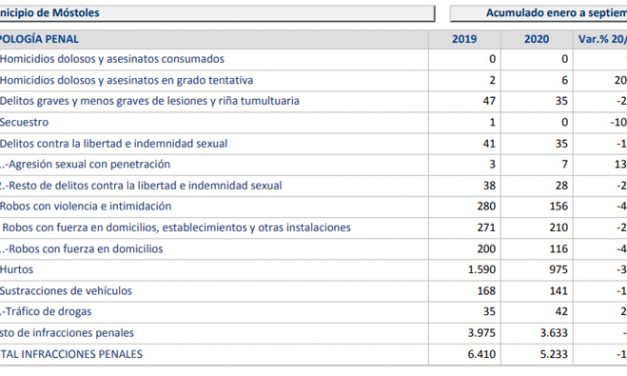Click '.-Robos con fuerza en domicilios' sub-row label

tap(82, 249)
